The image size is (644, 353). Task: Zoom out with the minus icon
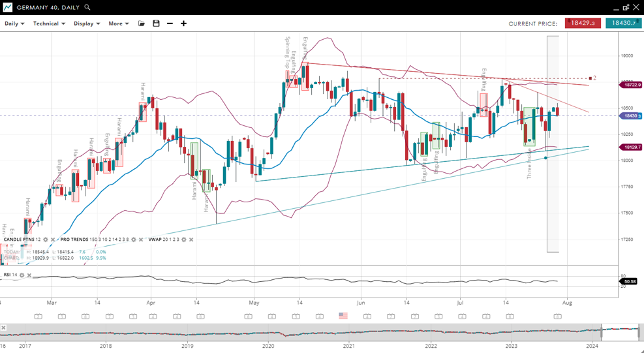point(170,23)
